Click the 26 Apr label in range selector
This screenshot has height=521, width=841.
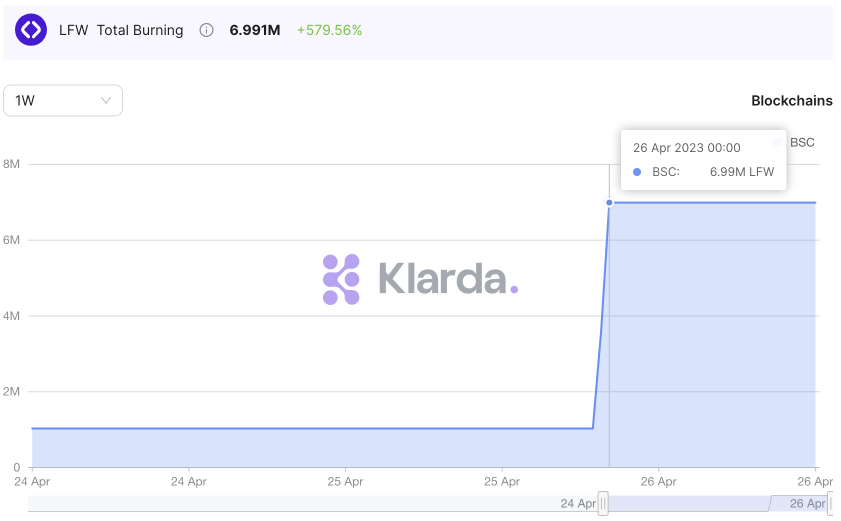coord(807,503)
